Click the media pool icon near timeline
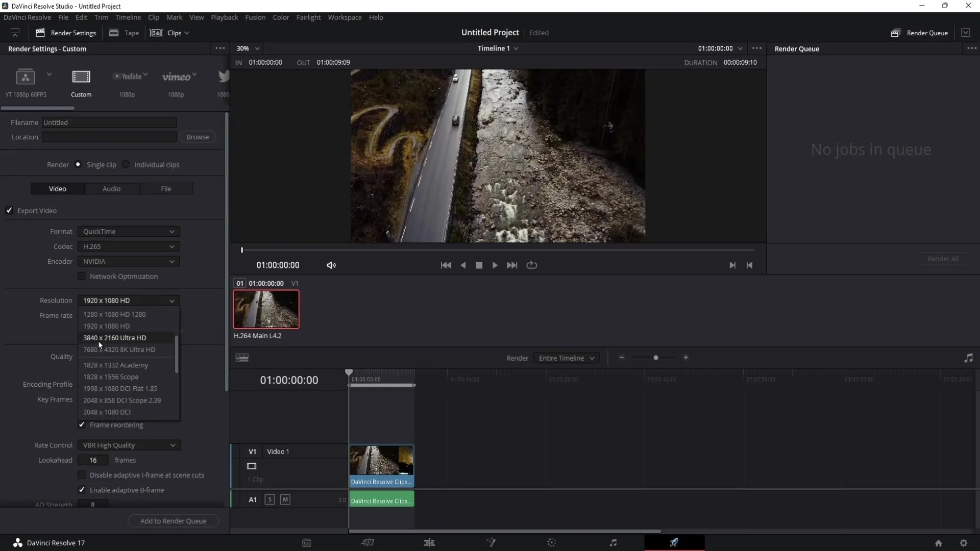The image size is (980, 551). [x=242, y=358]
